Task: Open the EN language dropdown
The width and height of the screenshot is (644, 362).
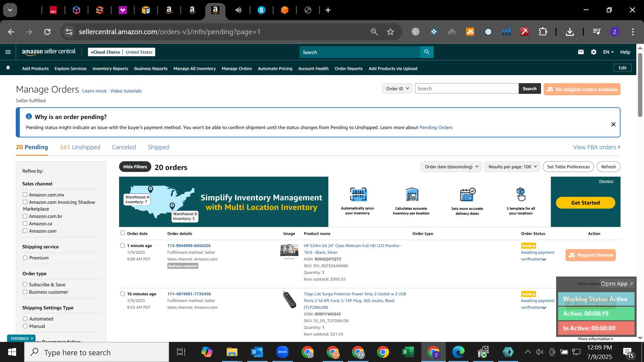Action: pyautogui.click(x=608, y=52)
